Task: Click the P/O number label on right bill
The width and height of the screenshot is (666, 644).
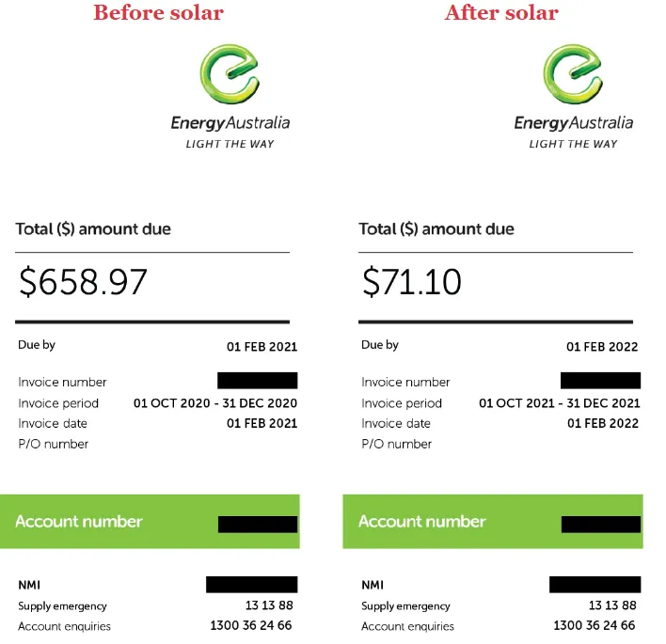Action: [396, 444]
